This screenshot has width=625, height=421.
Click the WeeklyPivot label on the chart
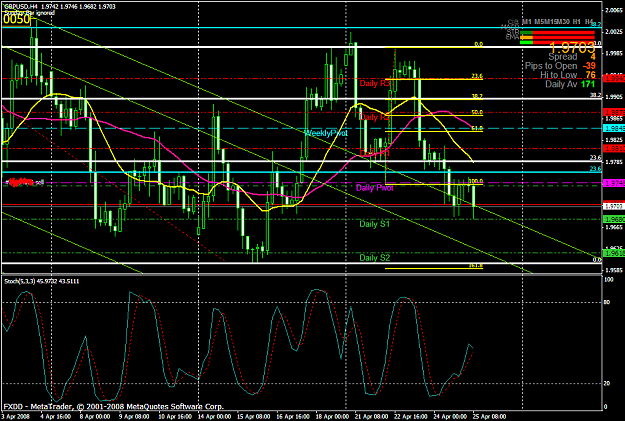tap(326, 133)
